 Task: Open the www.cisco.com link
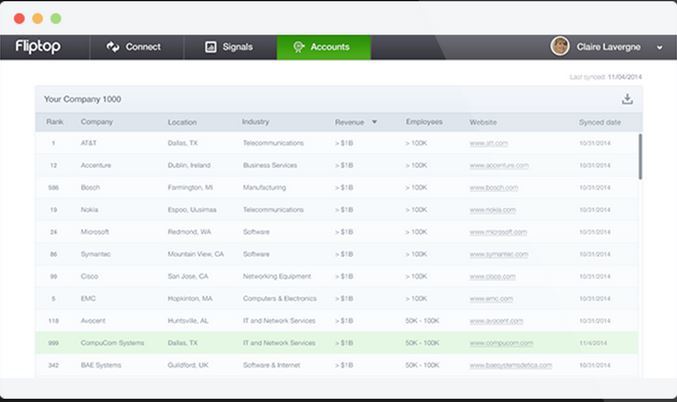tap(493, 276)
